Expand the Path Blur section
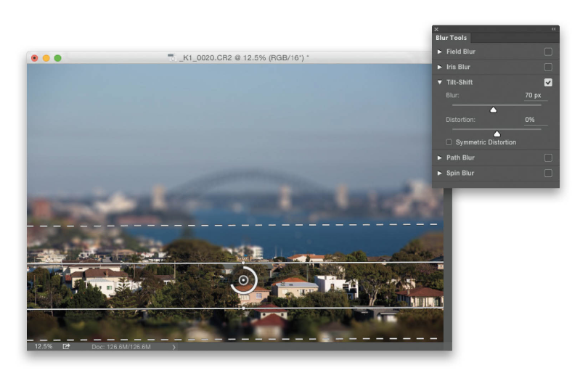The image size is (588, 381). (440, 157)
